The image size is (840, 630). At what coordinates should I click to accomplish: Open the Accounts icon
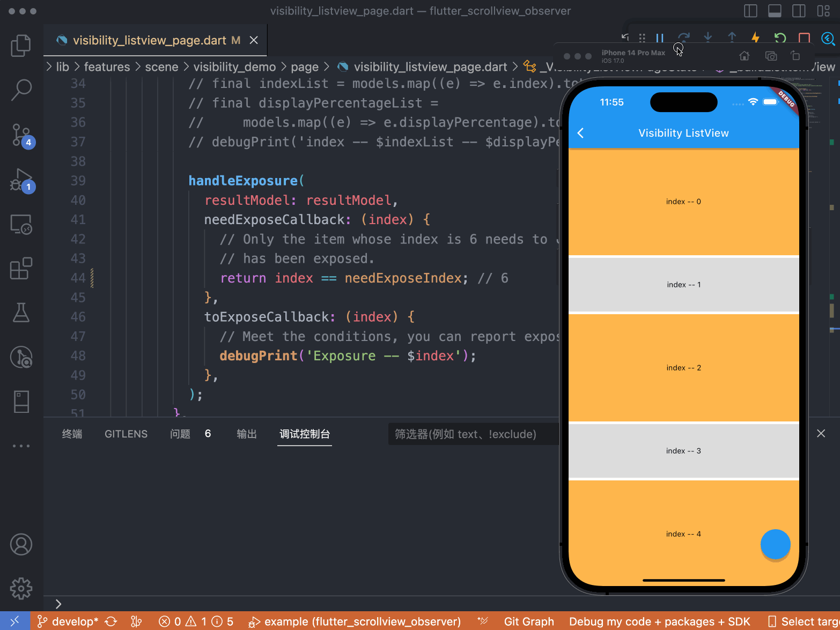coord(21,545)
